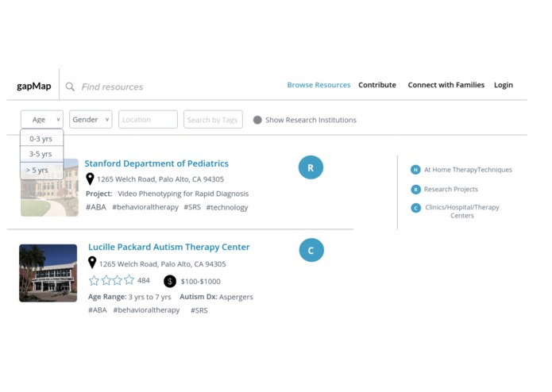Open the Gender dropdown
Viewport: 552px width, 392px height.
91,120
